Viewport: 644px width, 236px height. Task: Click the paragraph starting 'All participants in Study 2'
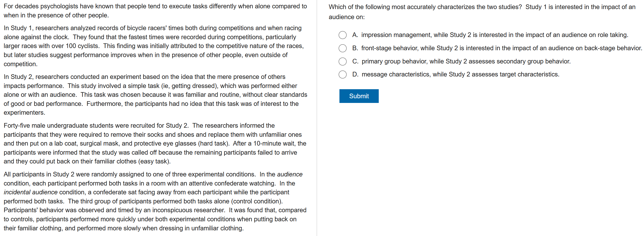tap(155, 201)
